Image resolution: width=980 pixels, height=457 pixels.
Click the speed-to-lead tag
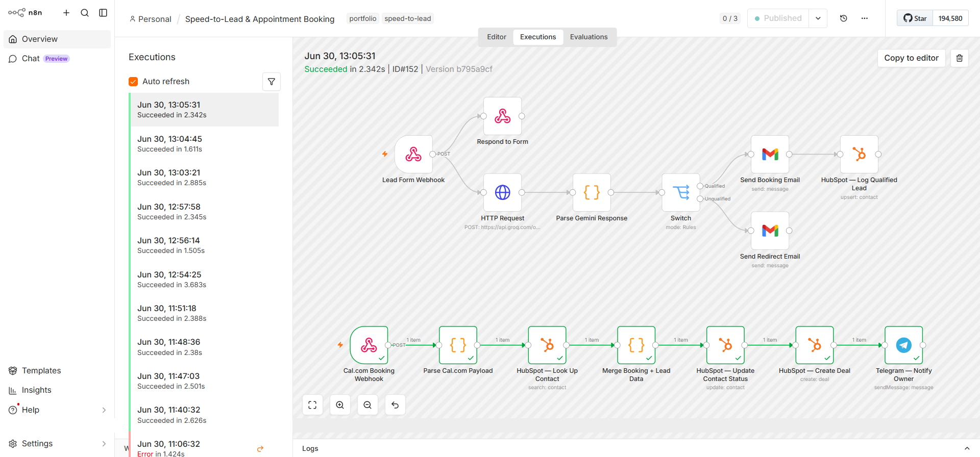(408, 18)
